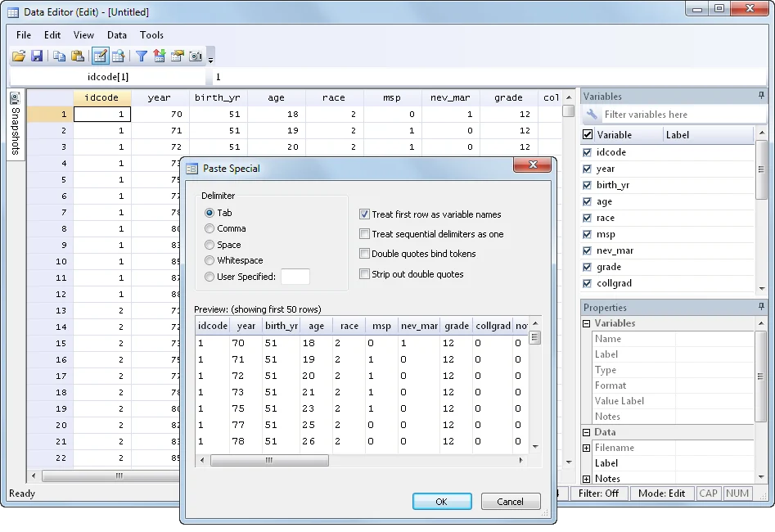Click the Paste clipboard icon

(78, 56)
